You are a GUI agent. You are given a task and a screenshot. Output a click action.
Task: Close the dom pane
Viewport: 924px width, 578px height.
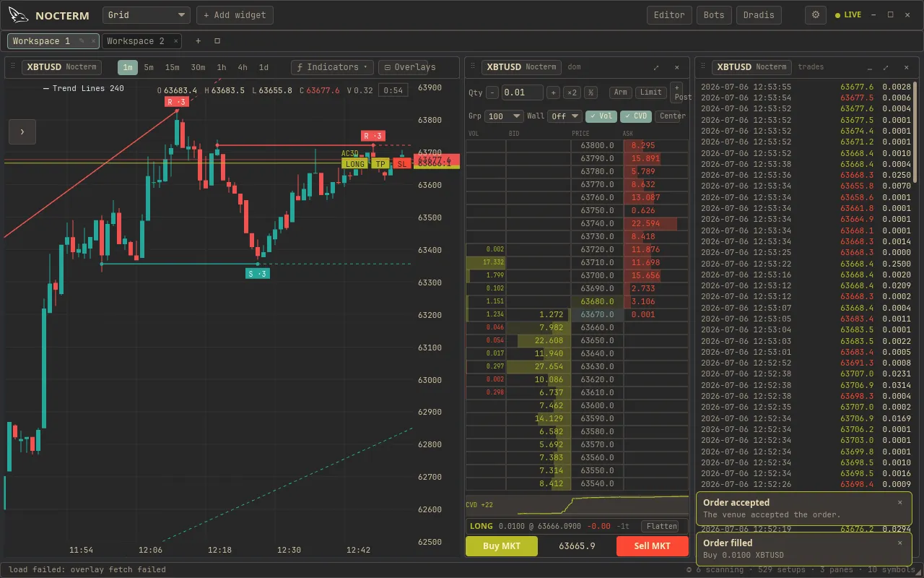676,67
